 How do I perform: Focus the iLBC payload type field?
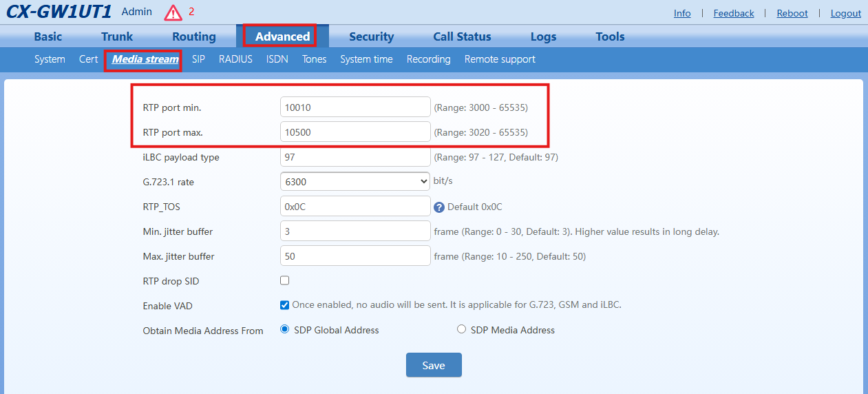[x=355, y=157]
